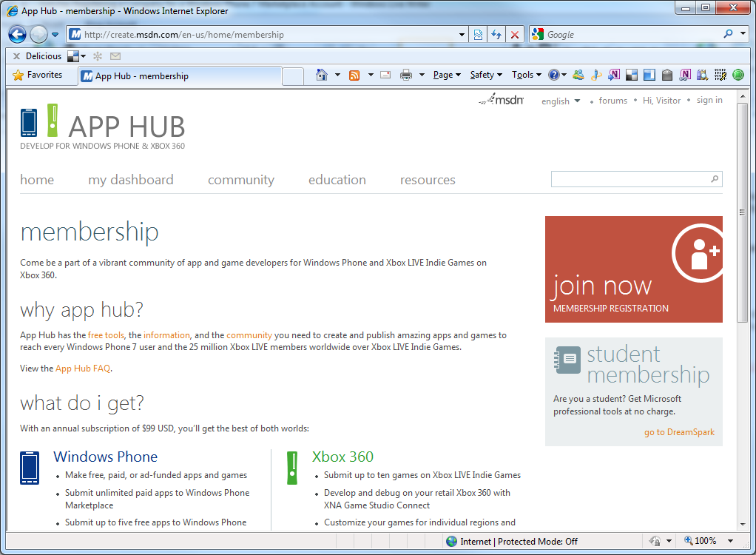
Task: Click the Send to OneNote icon
Action: [614, 75]
